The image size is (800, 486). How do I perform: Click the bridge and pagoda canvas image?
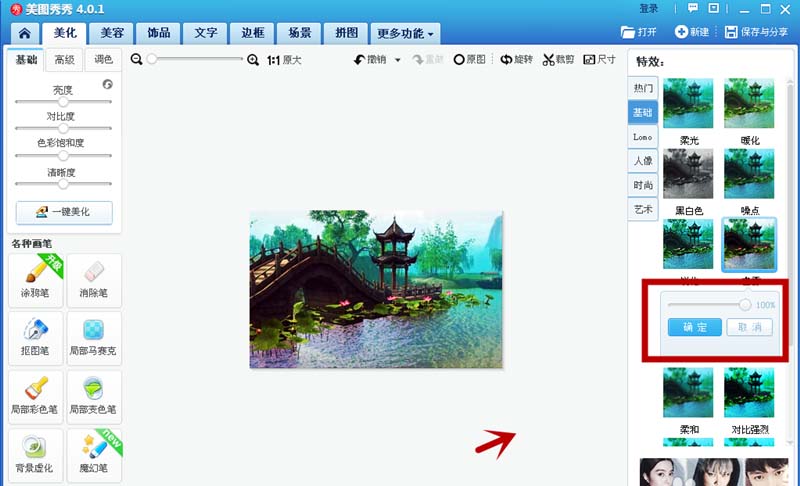[376, 289]
